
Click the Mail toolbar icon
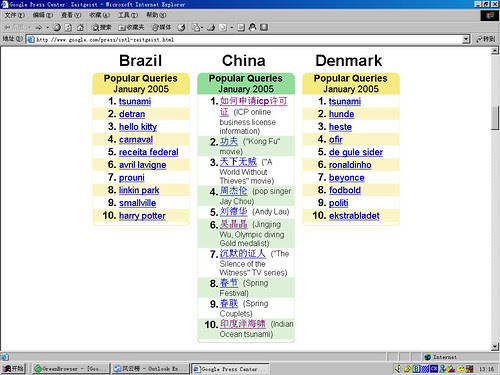tap(196, 27)
